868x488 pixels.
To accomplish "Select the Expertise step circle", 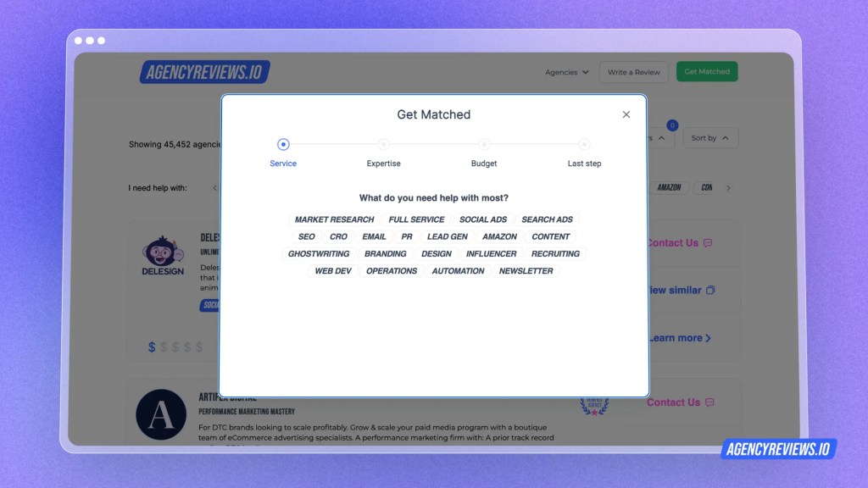I will 383,145.
